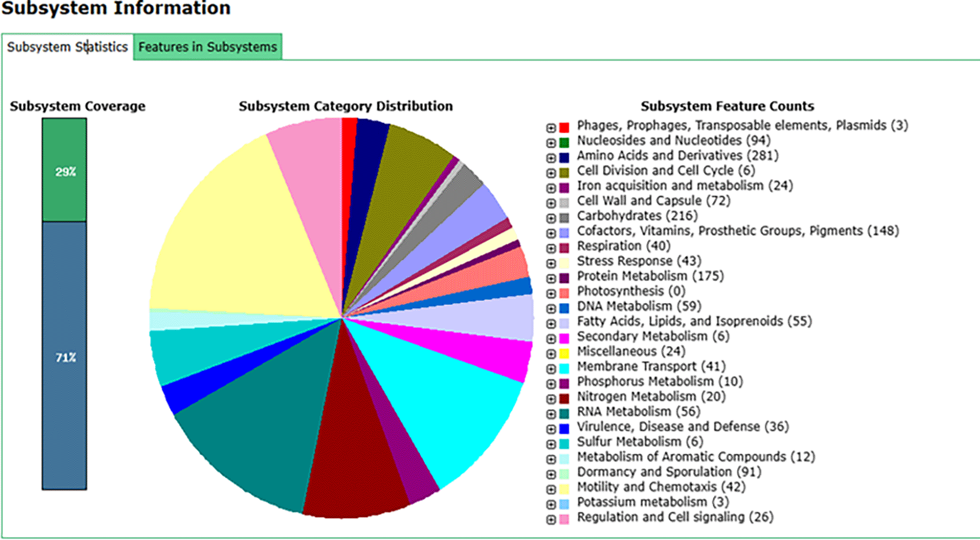This screenshot has width=980, height=540.
Task: Click the green 29% coverage bar segment
Action: (x=65, y=170)
